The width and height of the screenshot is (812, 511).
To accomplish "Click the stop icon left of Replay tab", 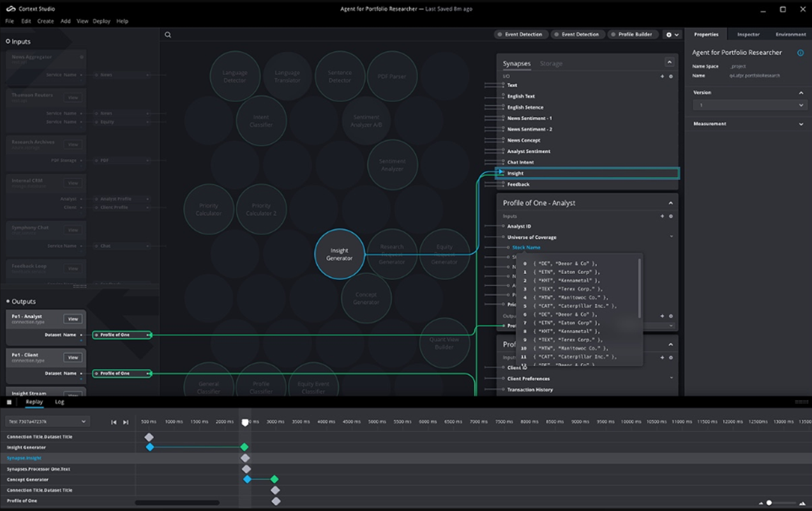I will coord(9,402).
